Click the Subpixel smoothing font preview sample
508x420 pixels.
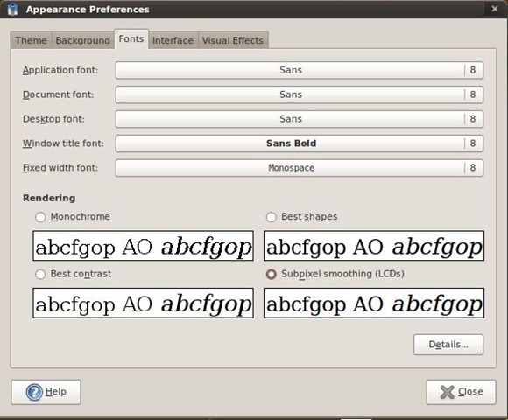click(374, 304)
